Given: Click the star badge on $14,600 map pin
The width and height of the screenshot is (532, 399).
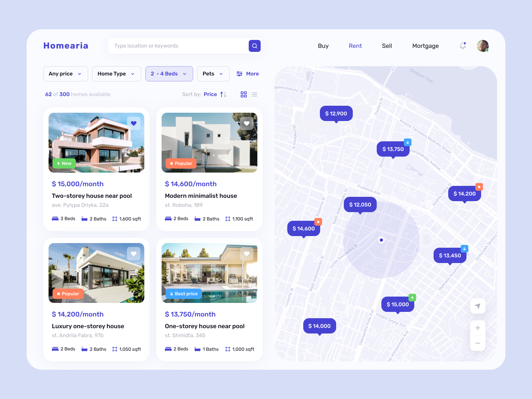Looking at the screenshot, I should [318, 222].
